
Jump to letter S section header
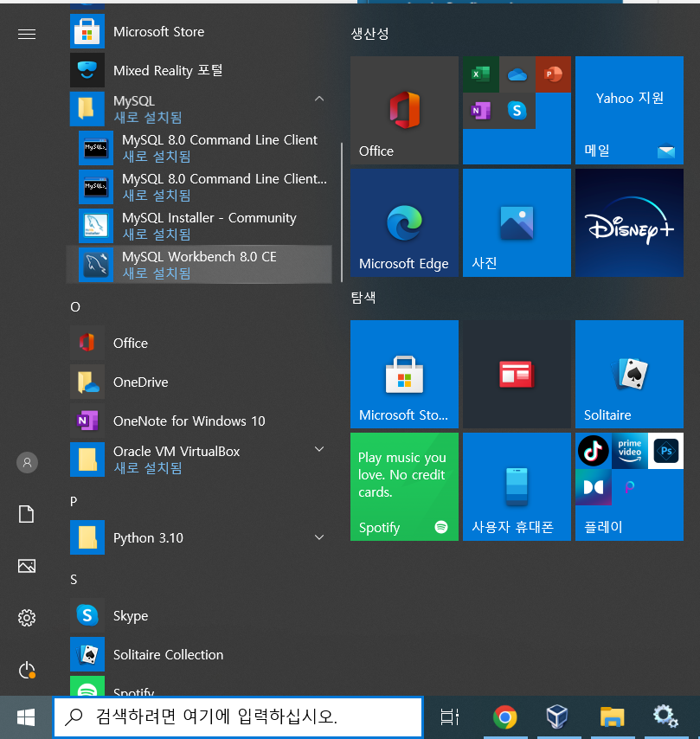pos(74,579)
